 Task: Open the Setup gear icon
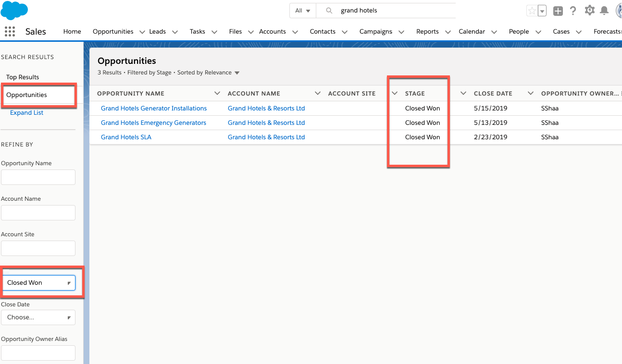click(x=589, y=11)
